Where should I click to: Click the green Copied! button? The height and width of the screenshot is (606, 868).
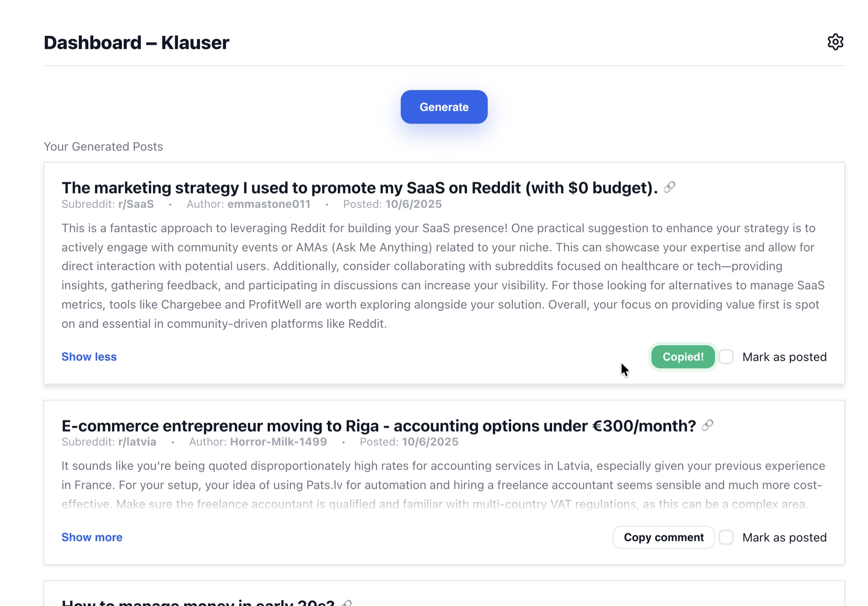click(x=682, y=357)
